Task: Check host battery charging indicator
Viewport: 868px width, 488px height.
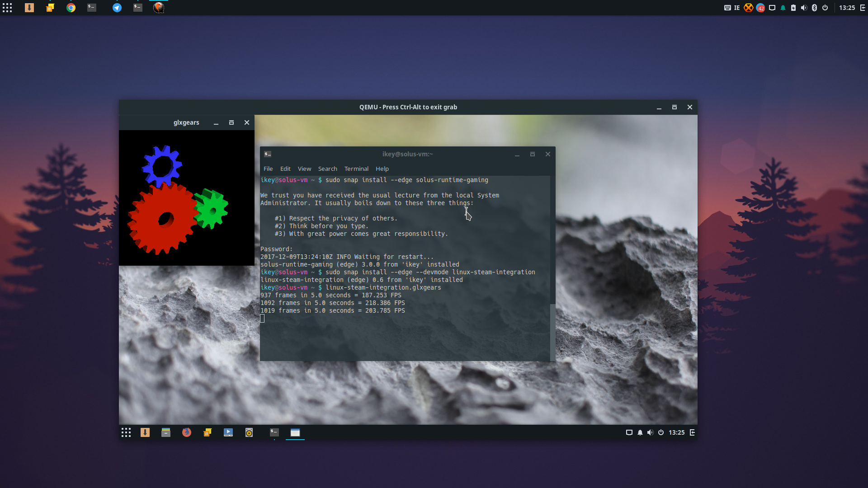Action: coord(793,8)
